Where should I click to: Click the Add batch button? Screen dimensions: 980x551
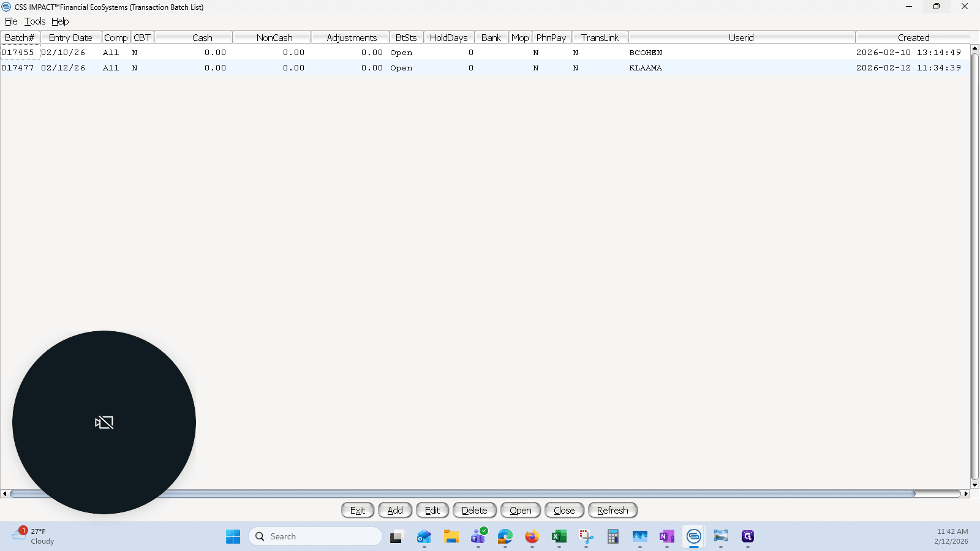(395, 510)
